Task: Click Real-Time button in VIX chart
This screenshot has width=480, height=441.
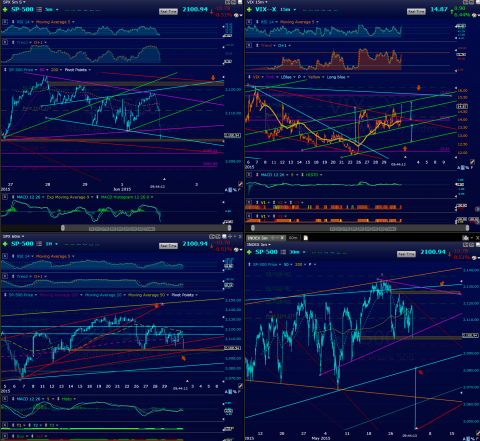Action: (416, 12)
